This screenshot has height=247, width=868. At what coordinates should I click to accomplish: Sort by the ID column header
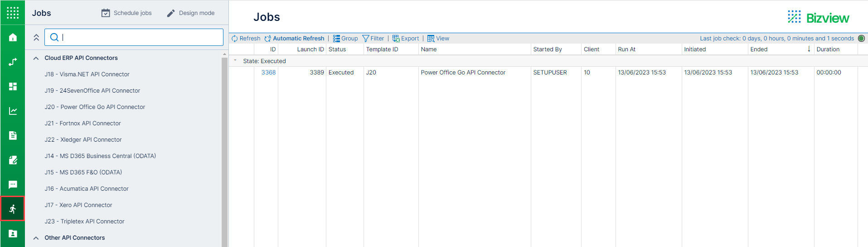(x=266, y=49)
